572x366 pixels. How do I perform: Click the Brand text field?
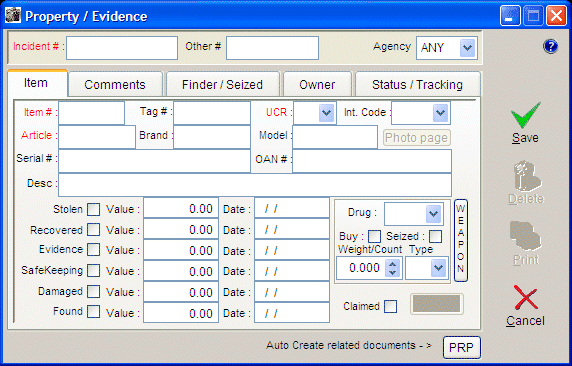point(212,137)
